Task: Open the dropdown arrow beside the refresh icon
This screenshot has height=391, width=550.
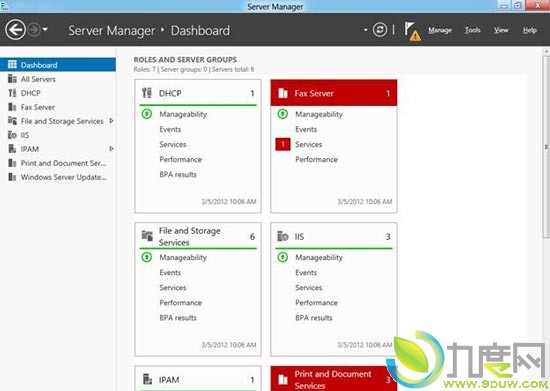Action: point(365,30)
